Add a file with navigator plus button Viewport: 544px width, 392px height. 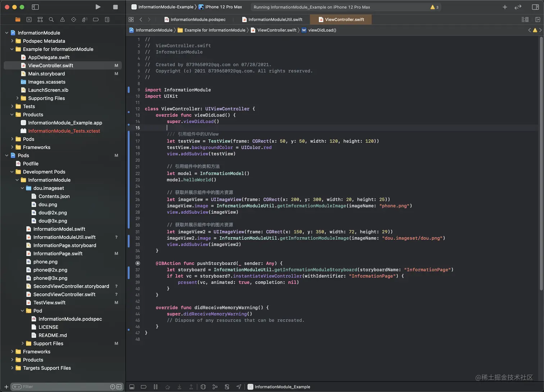coord(6,387)
